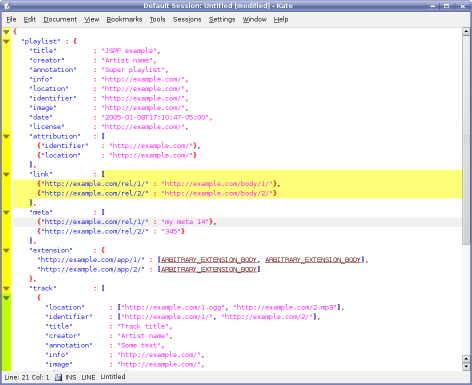Collapse the "extension" object fold marker
The height and width of the screenshot is (385, 472).
click(x=6, y=250)
